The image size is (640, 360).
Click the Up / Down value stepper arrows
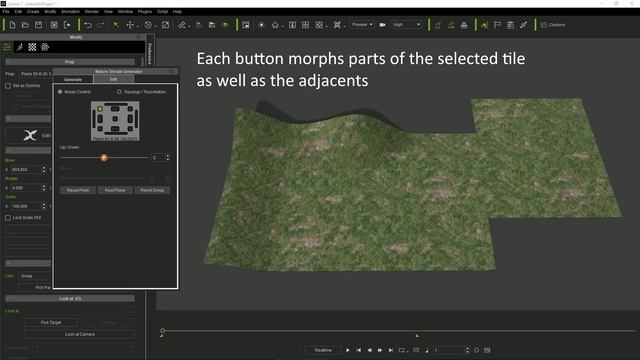point(168,158)
